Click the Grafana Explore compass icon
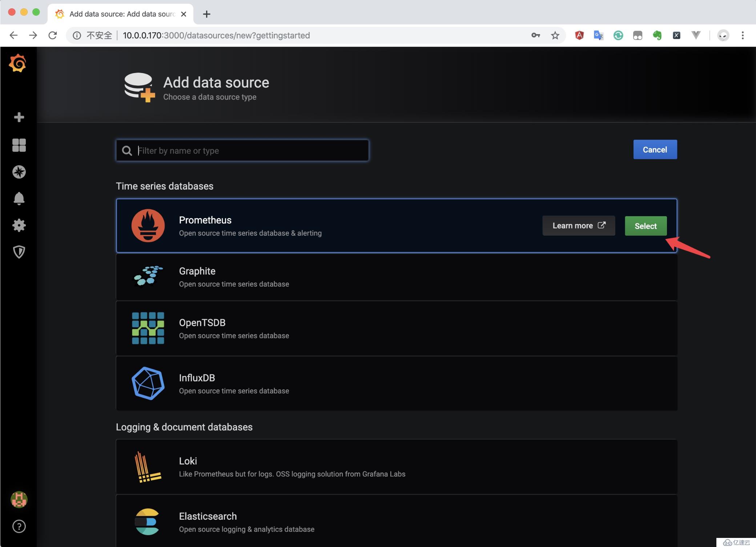The height and width of the screenshot is (547, 756). [19, 173]
